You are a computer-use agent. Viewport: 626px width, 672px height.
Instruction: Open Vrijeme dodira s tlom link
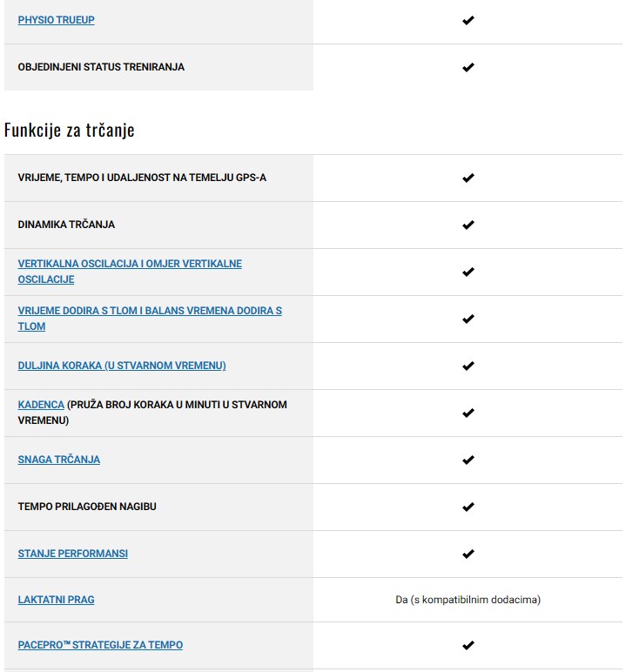(150, 311)
